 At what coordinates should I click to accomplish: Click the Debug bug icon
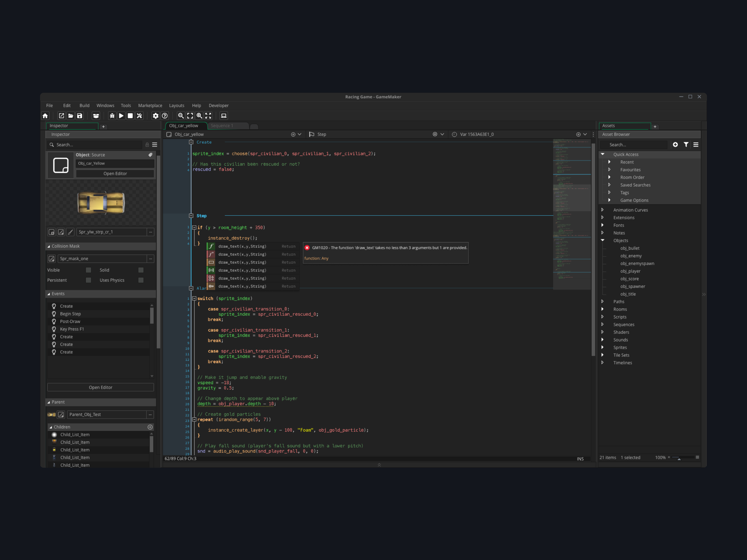pyautogui.click(x=112, y=116)
